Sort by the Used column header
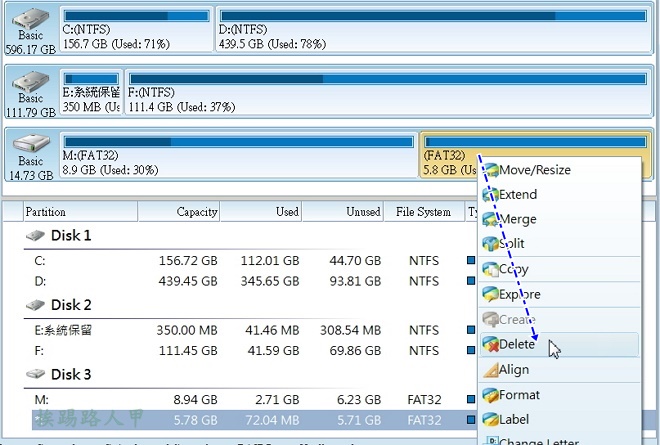Screen dimensions: 660x445 [x=261, y=212]
